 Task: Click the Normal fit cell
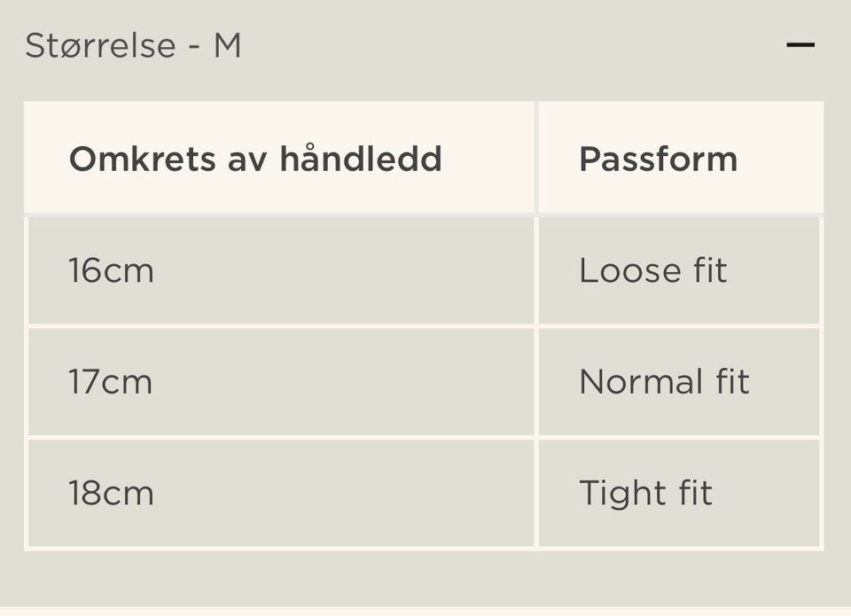[664, 382]
